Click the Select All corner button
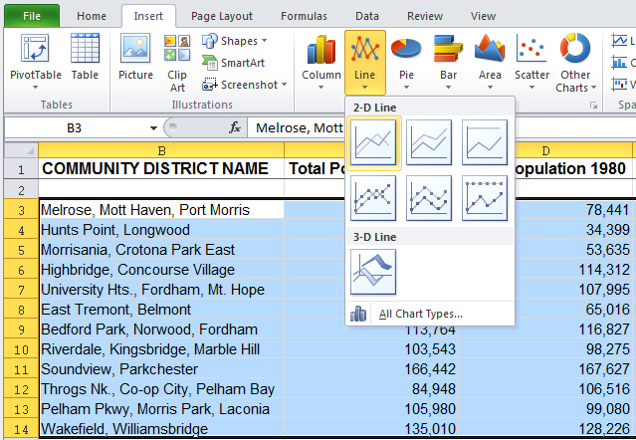636x440 pixels. [x=21, y=150]
